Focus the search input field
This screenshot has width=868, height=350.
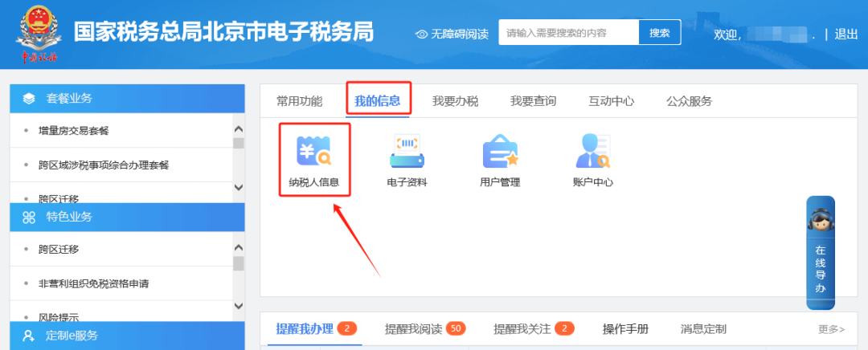(569, 33)
